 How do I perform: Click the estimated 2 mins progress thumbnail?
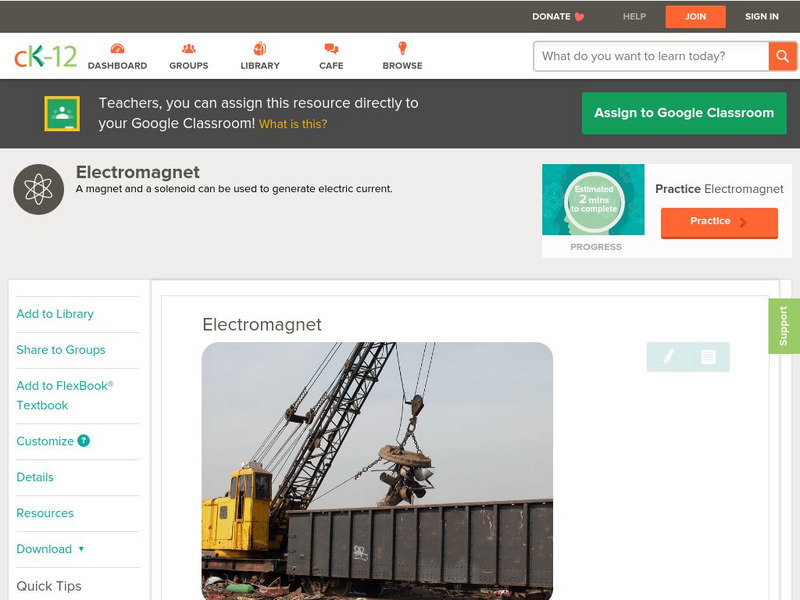coord(593,199)
